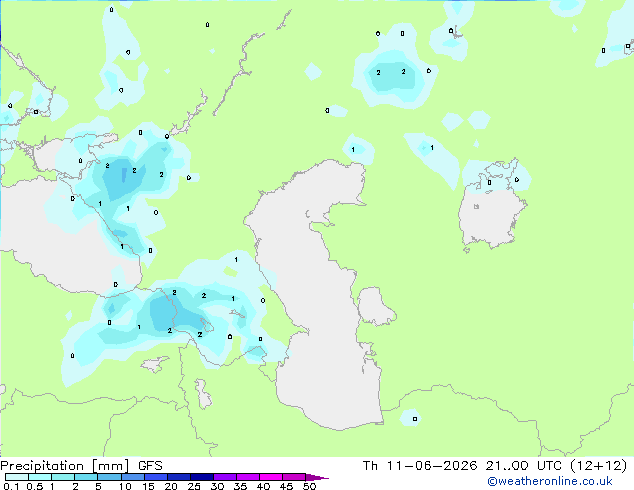Click the '20' legend scale label
Image resolution: width=634 pixels, height=490 pixels.
[x=171, y=486]
